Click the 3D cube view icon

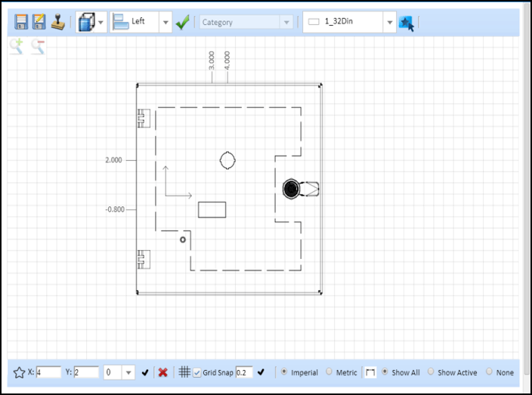click(86, 23)
